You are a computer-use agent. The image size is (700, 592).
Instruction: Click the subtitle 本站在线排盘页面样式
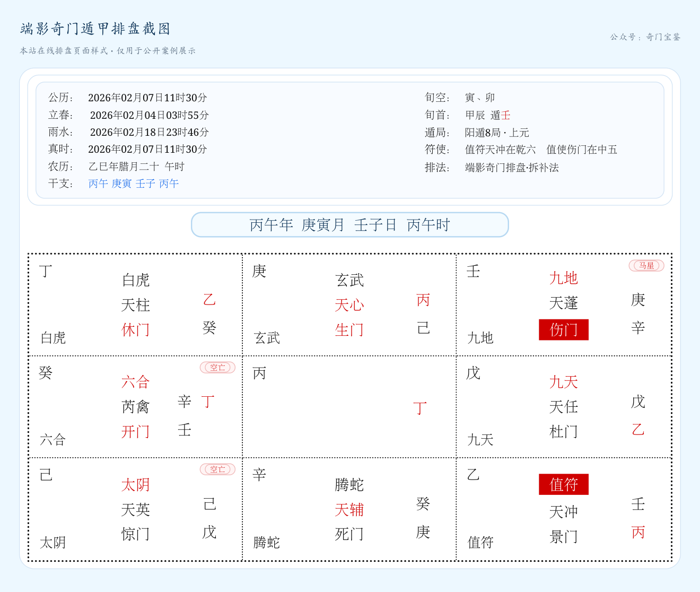[64, 51]
